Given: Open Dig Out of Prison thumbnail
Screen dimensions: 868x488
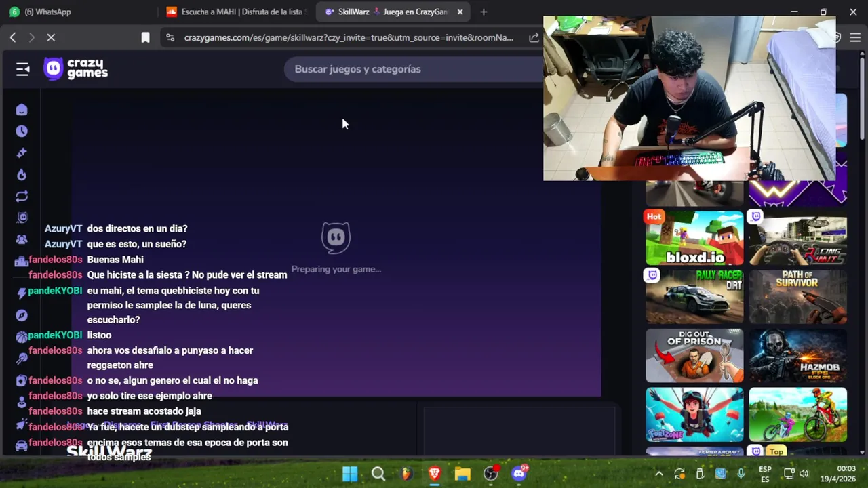Looking at the screenshot, I should [694, 356].
